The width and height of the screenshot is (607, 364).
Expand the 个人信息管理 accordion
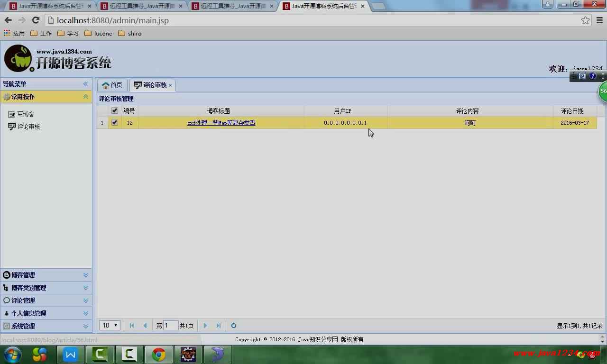(46, 313)
